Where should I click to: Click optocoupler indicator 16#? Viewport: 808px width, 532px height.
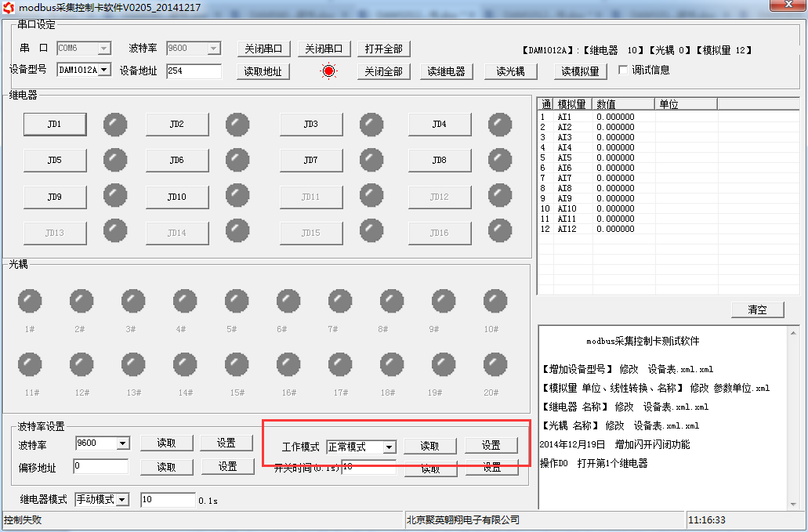pyautogui.click(x=288, y=364)
